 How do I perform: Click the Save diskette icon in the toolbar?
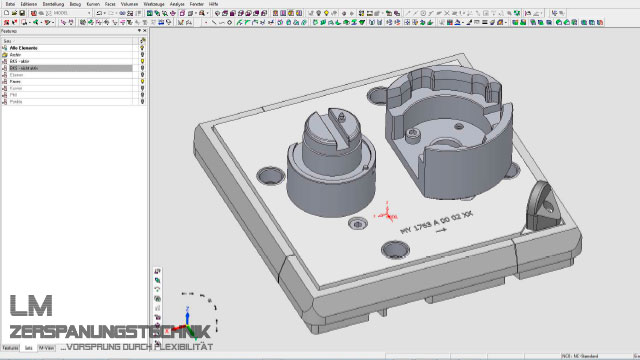click(22, 13)
